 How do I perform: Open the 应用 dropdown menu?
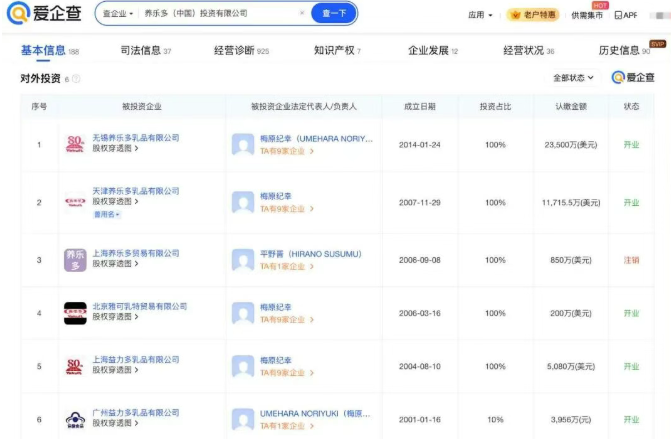tap(481, 15)
